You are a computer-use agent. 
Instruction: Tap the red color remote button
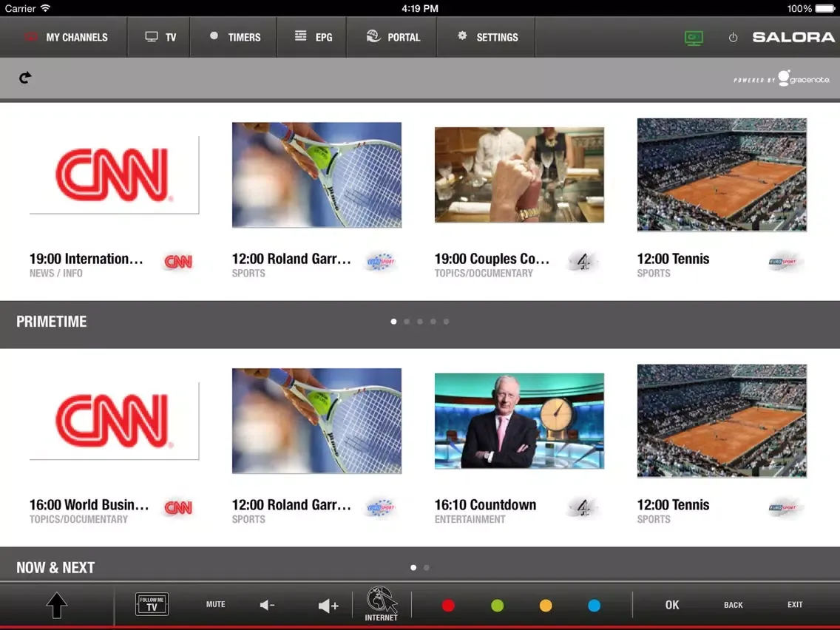[448, 606]
